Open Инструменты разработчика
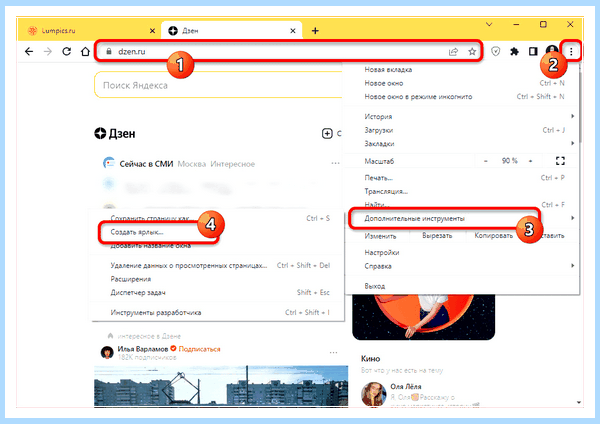 coord(217,312)
